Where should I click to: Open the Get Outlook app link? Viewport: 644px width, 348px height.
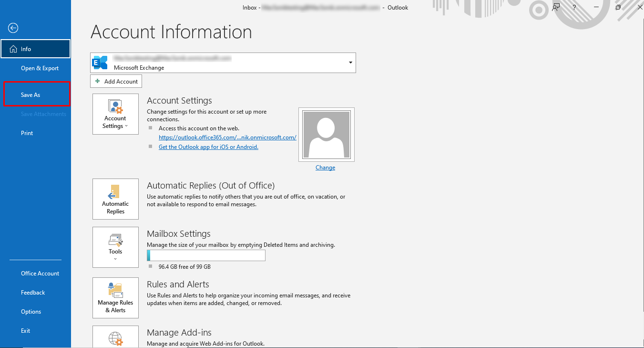click(208, 147)
